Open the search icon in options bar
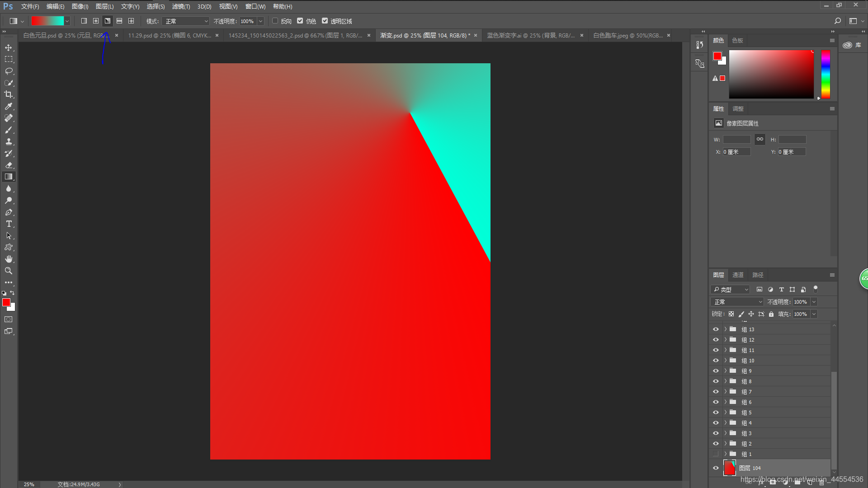The height and width of the screenshot is (488, 868). pyautogui.click(x=837, y=21)
